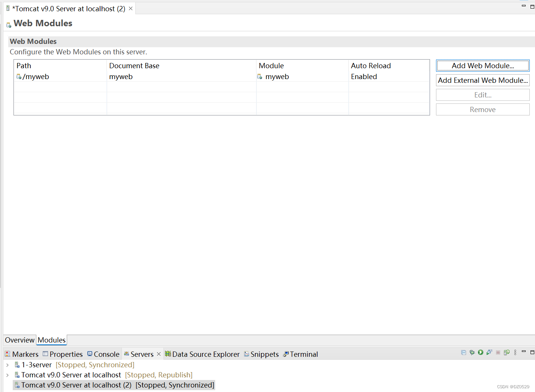
Task: Click the Add Web Module button
Action: pos(483,65)
